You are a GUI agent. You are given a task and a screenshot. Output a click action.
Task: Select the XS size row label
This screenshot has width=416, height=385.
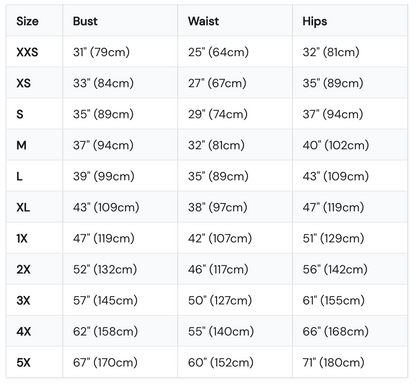point(23,83)
